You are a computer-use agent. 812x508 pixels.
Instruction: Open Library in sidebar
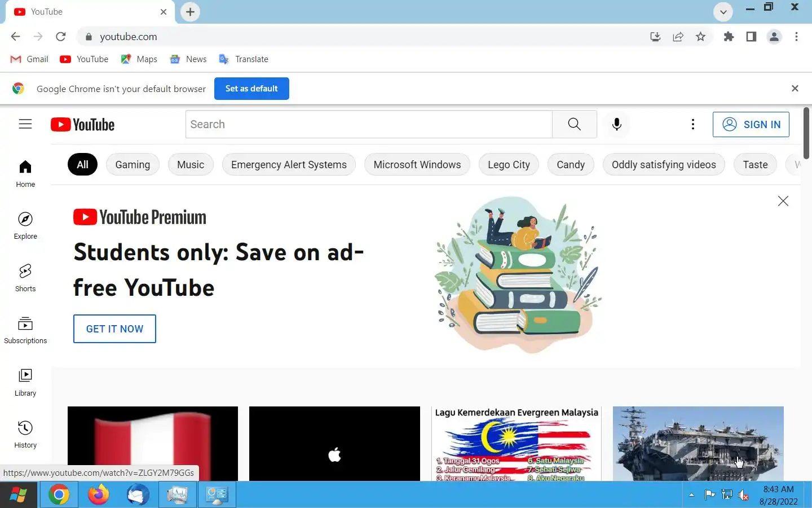[x=25, y=382]
